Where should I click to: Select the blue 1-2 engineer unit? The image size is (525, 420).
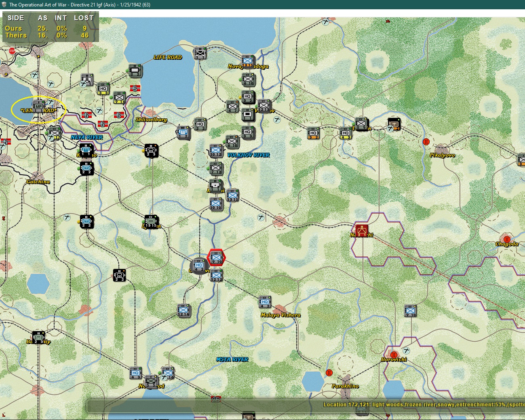click(x=183, y=132)
